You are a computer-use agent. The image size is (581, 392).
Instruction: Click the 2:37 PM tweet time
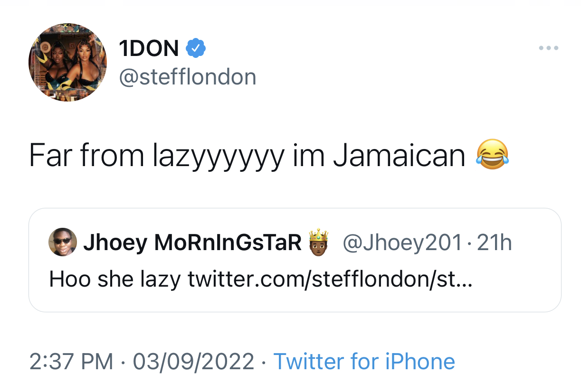click(x=71, y=362)
